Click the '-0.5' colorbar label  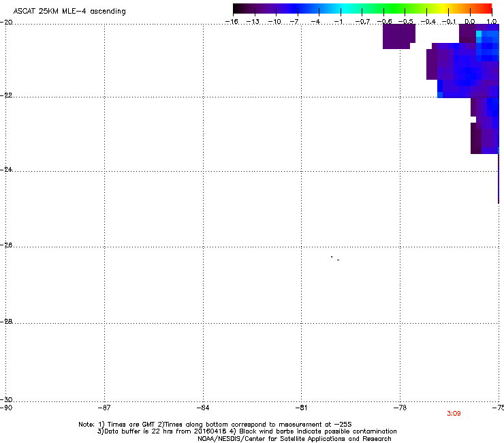(x=406, y=22)
